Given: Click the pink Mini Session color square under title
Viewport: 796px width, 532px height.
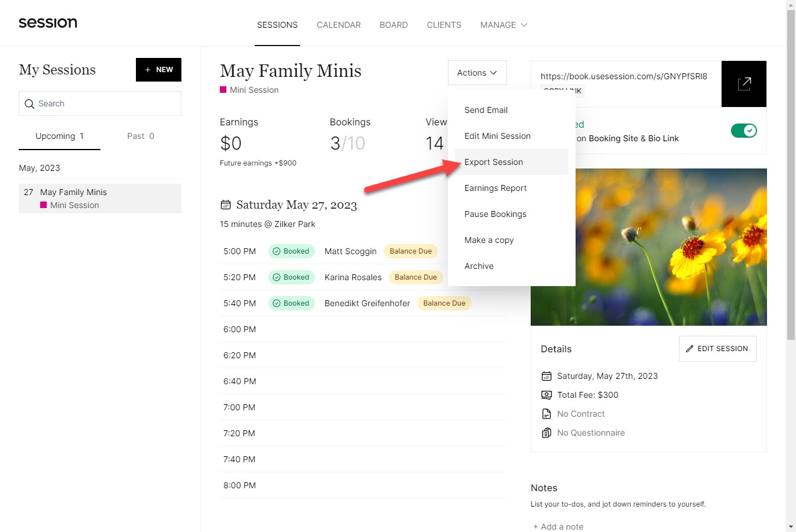Looking at the screenshot, I should (223, 90).
